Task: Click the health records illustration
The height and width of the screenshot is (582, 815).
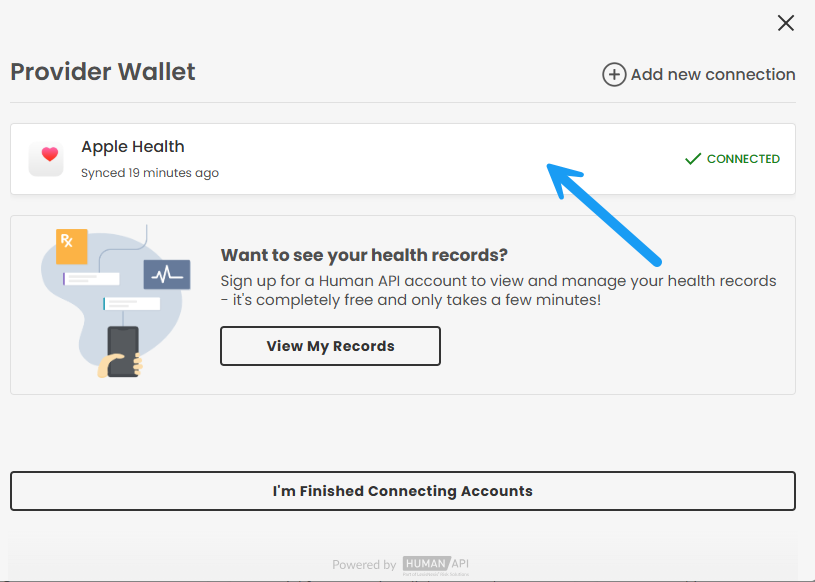Action: coord(116,301)
